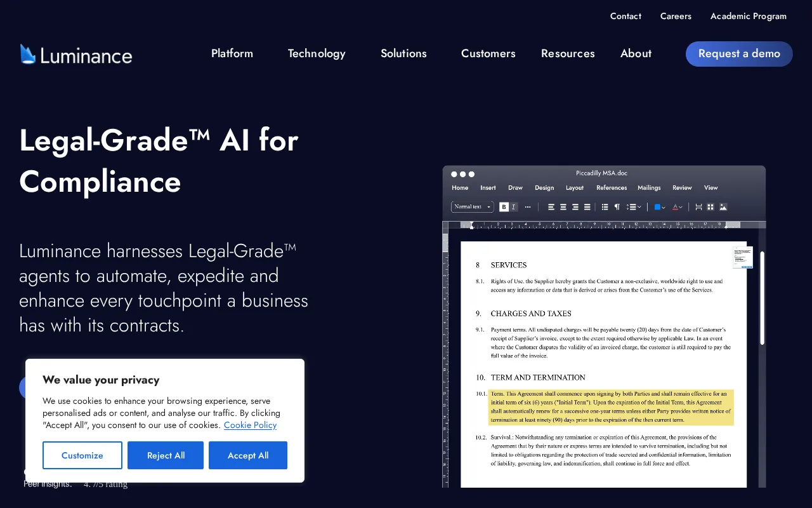Click the insert picture icon

click(x=723, y=207)
